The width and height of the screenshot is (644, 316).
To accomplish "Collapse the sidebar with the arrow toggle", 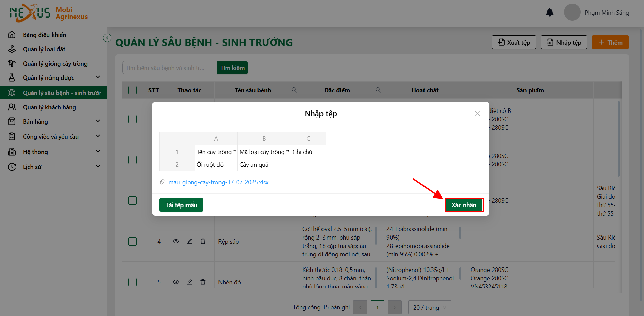I will [107, 38].
